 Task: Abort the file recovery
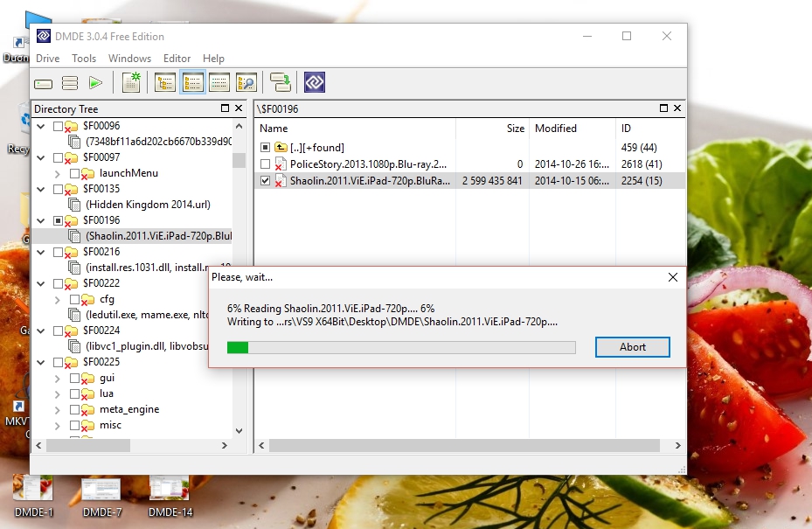(632, 347)
